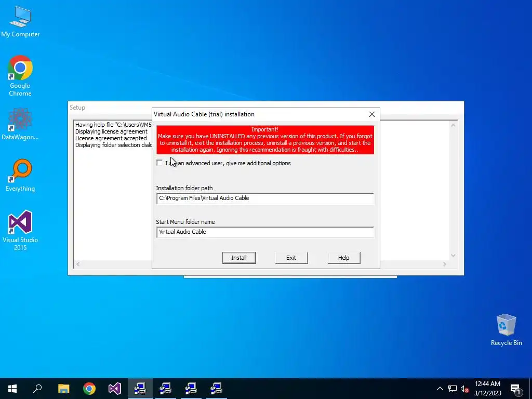Viewport: 532px width, 399px height.
Task: Open the Everything search desktop shortcut
Action: [20, 176]
